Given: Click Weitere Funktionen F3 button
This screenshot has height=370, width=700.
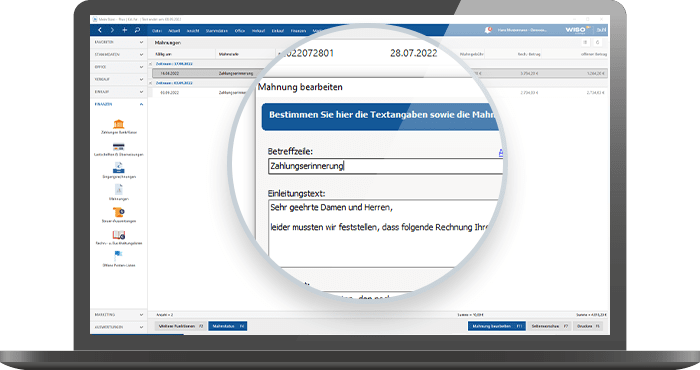Looking at the screenshot, I should (181, 326).
